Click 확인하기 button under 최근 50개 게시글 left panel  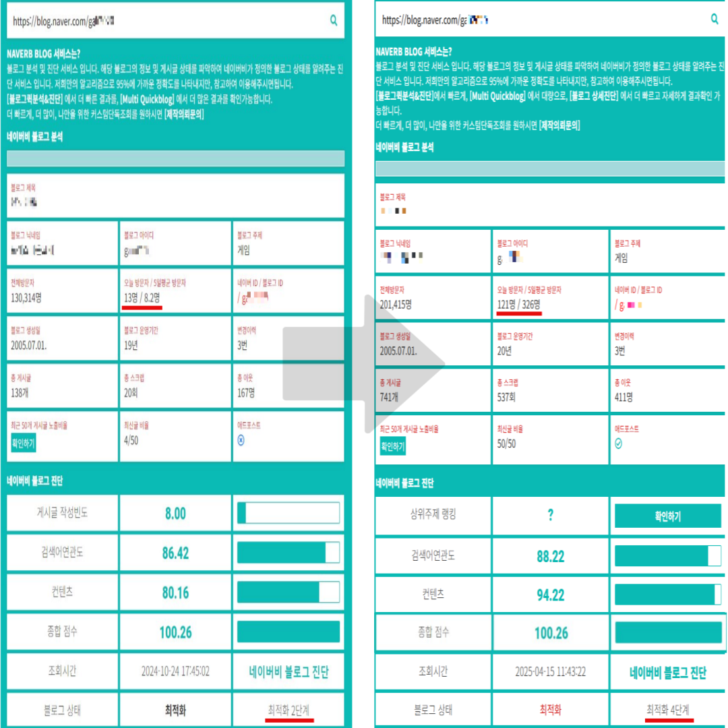pyautogui.click(x=23, y=443)
